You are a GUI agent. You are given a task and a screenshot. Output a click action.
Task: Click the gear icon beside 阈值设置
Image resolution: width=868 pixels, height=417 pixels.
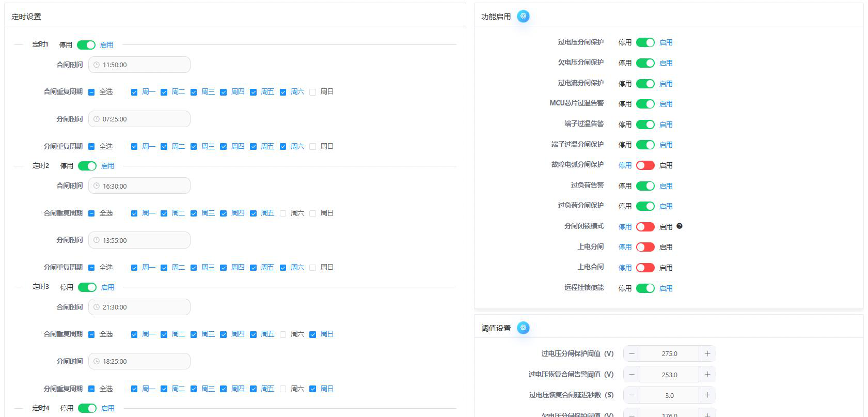pos(523,328)
